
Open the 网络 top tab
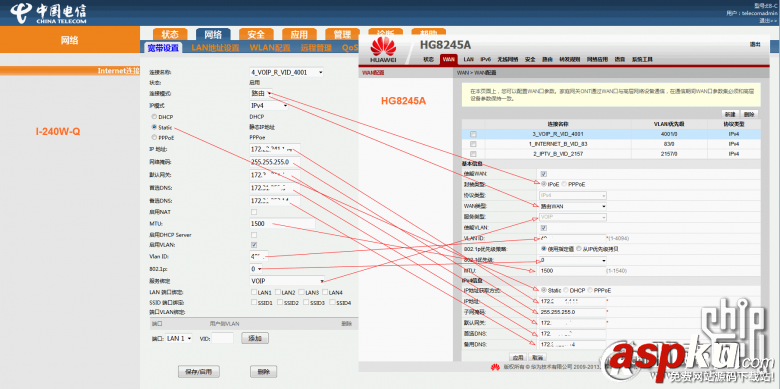point(213,34)
